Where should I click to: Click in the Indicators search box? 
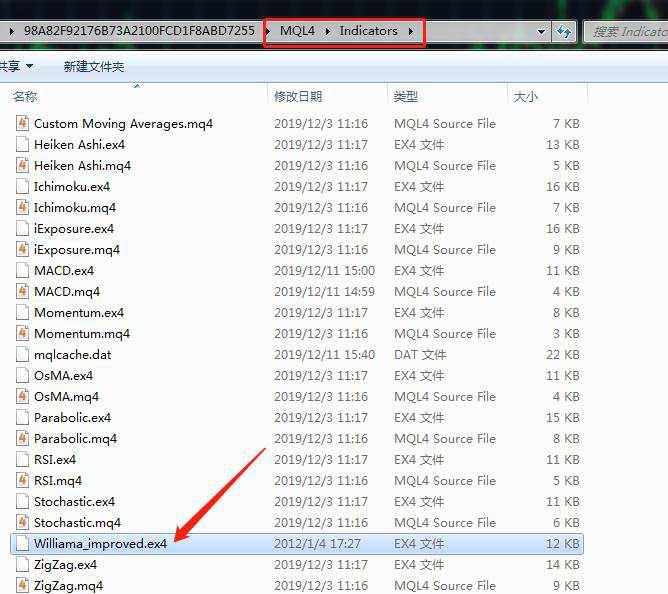tap(626, 32)
